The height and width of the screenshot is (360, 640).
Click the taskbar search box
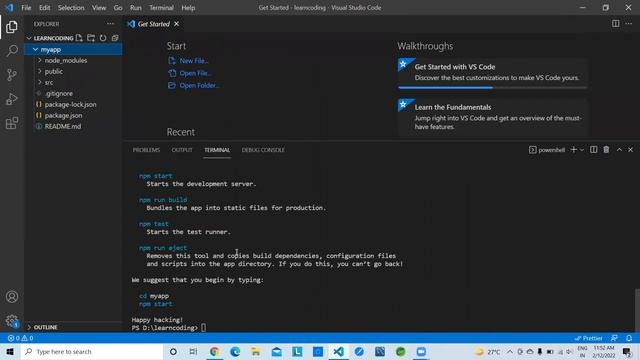(92, 351)
